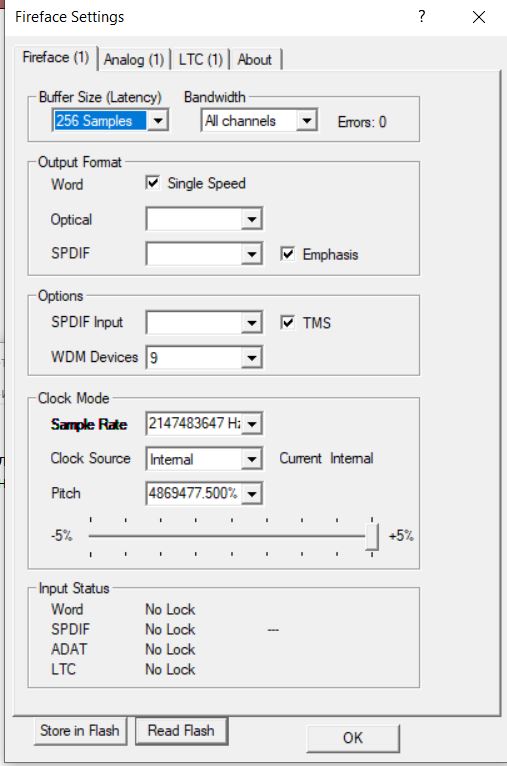Switch to the Fireface (1) tab

coord(56,58)
